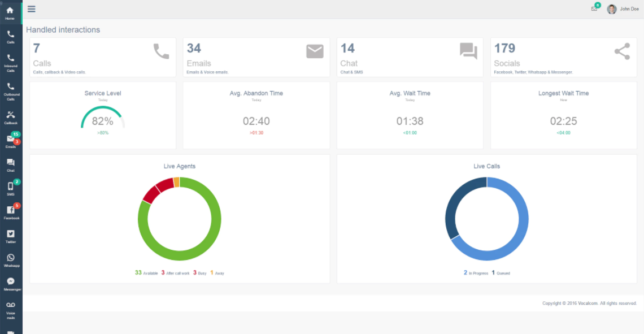Viewport: 644px width, 334px height.
Task: Click the Service Level 82% gauge
Action: [103, 118]
